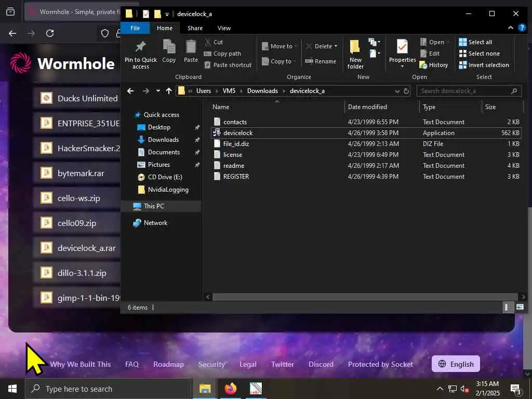Create a New folder from ribbon

(355, 54)
